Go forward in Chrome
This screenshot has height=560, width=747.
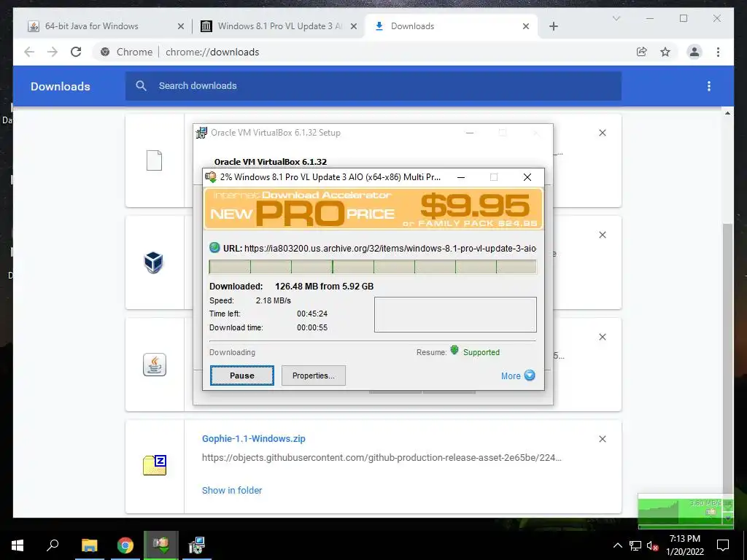53,52
